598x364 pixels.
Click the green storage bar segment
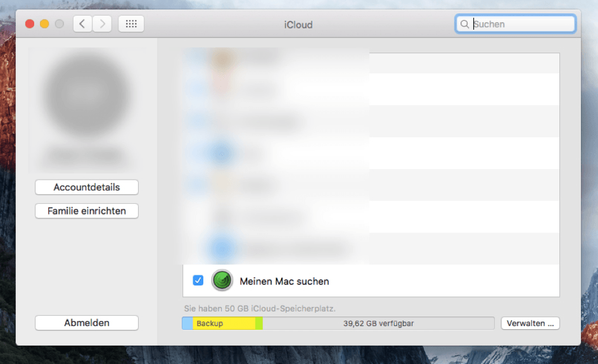(x=259, y=323)
